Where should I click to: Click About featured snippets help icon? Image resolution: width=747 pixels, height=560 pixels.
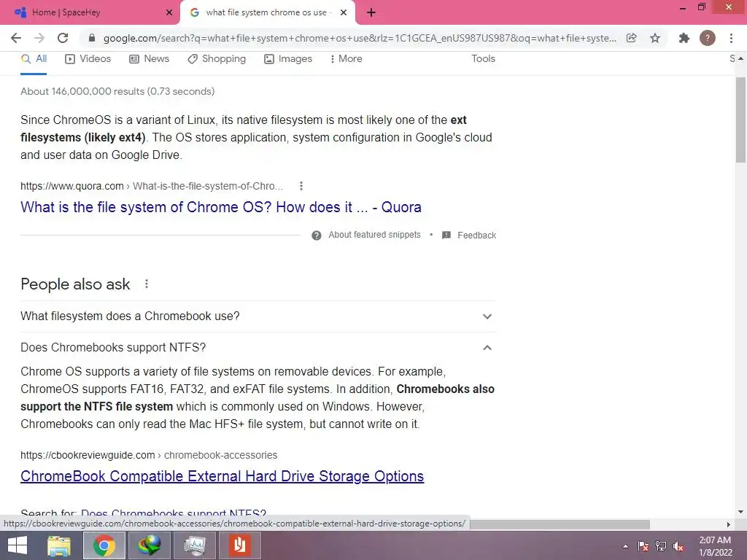coord(317,236)
